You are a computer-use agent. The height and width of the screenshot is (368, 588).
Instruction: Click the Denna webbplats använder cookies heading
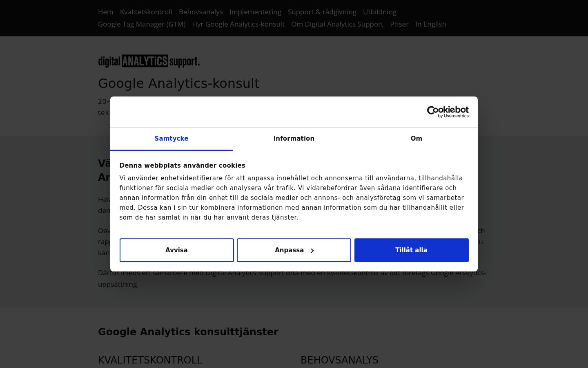[x=183, y=166]
